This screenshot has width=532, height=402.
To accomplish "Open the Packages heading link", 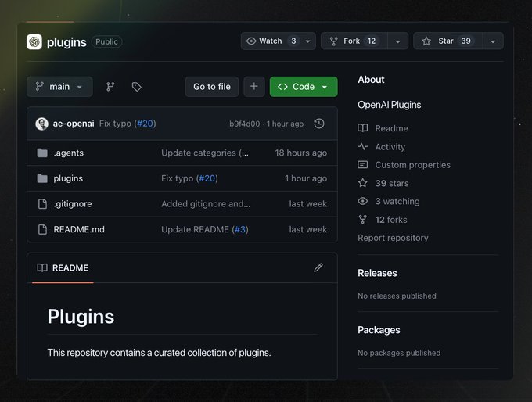I will click(379, 330).
